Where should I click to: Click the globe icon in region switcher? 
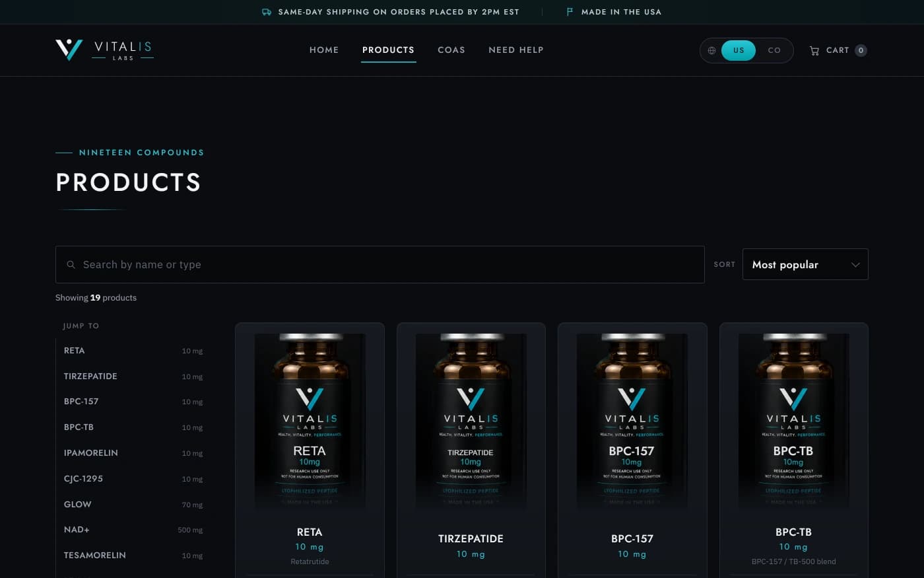click(x=711, y=50)
